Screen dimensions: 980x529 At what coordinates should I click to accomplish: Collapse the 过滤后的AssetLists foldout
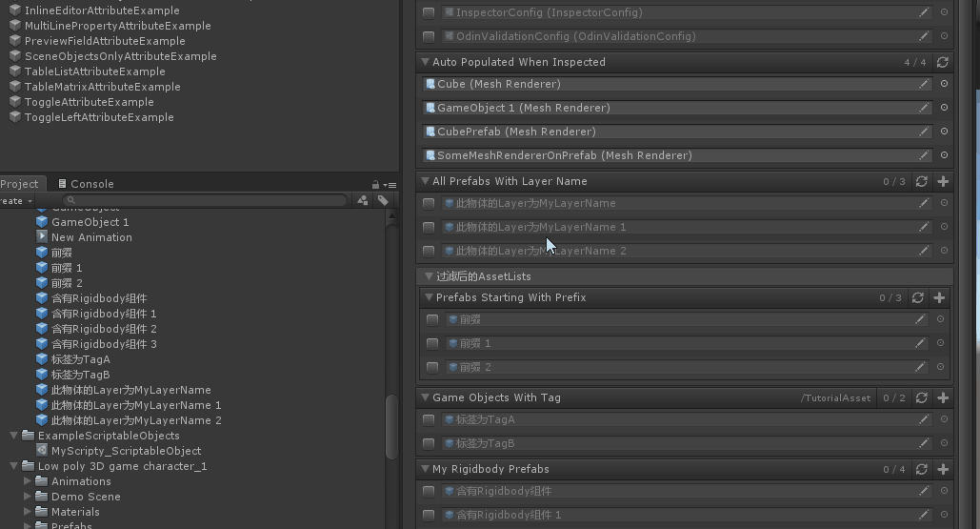click(x=429, y=276)
